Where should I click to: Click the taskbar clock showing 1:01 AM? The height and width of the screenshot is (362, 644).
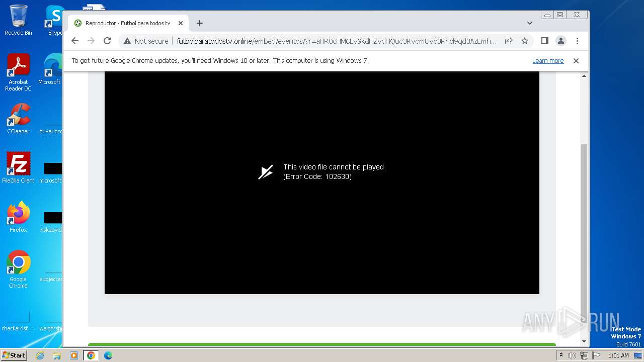click(x=618, y=355)
